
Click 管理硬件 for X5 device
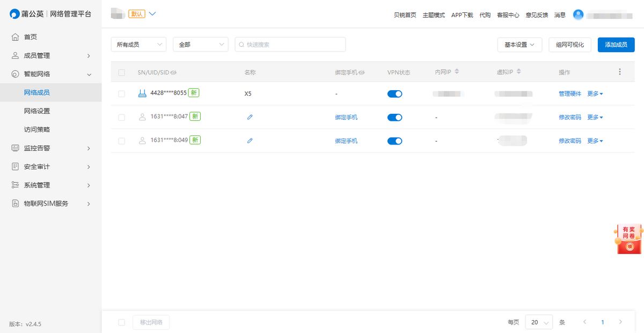[570, 94]
